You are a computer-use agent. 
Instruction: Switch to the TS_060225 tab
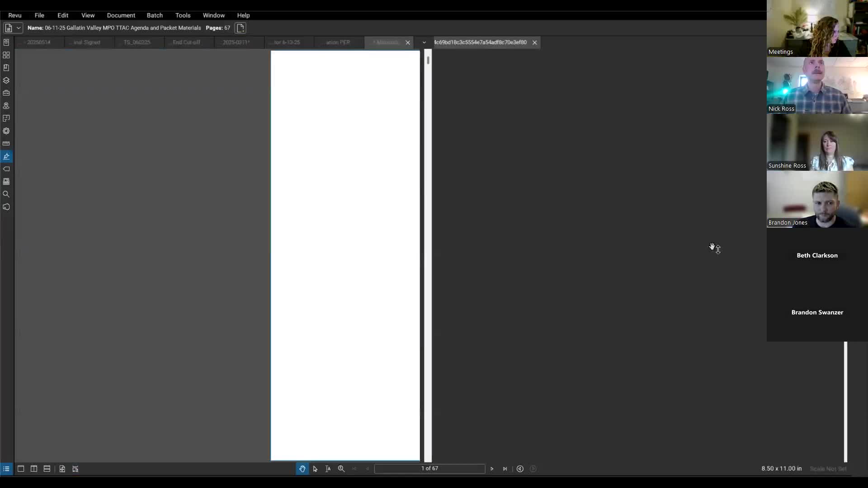click(137, 42)
